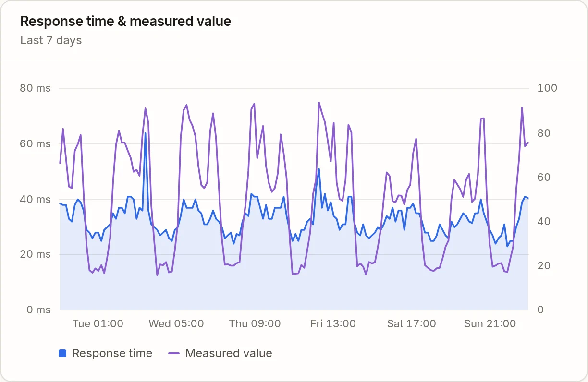Click the tallest blue response time spike
This screenshot has height=382, width=588.
146,134
